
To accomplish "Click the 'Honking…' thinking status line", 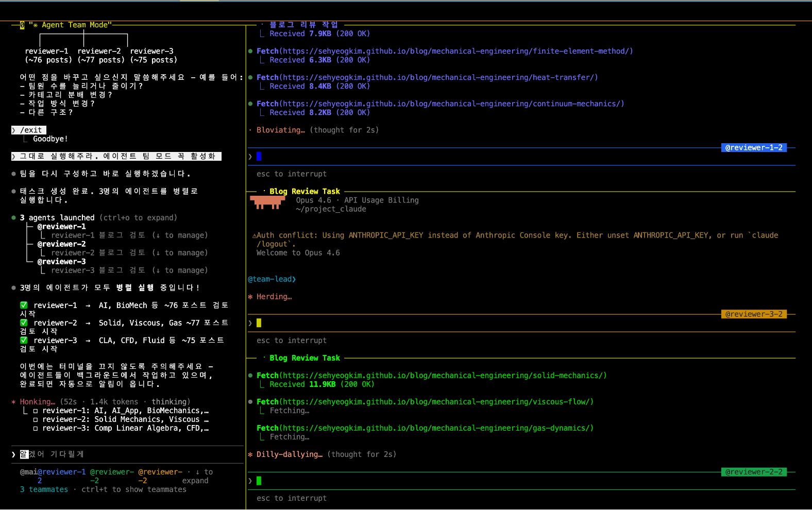I will coord(100,402).
